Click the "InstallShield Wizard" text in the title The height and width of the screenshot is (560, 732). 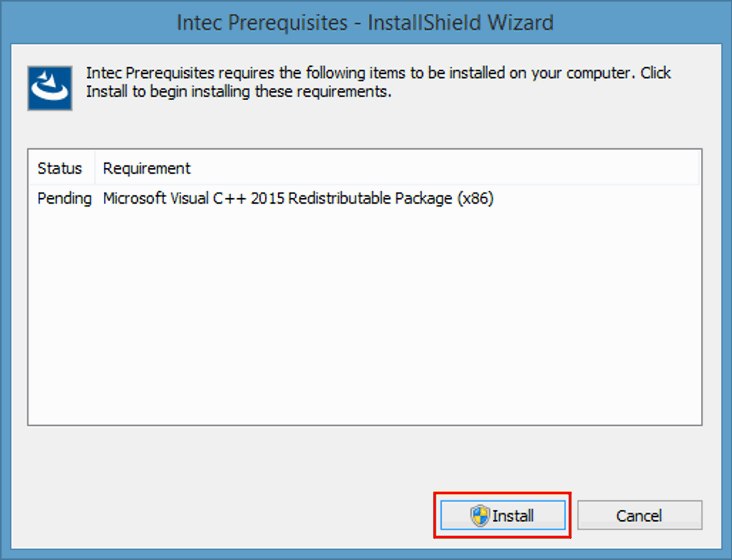click(x=461, y=23)
